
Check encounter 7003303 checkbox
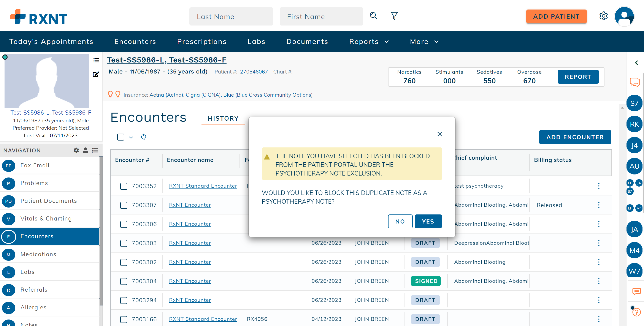pyautogui.click(x=124, y=243)
